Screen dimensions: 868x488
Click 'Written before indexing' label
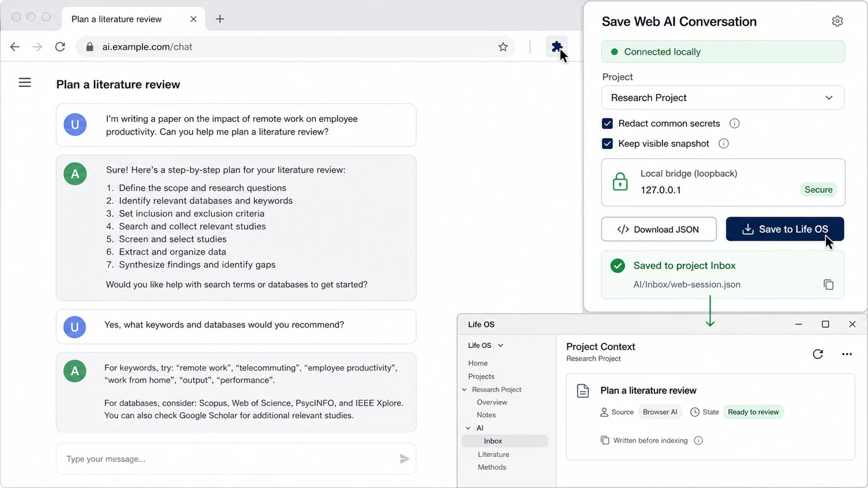[650, 440]
